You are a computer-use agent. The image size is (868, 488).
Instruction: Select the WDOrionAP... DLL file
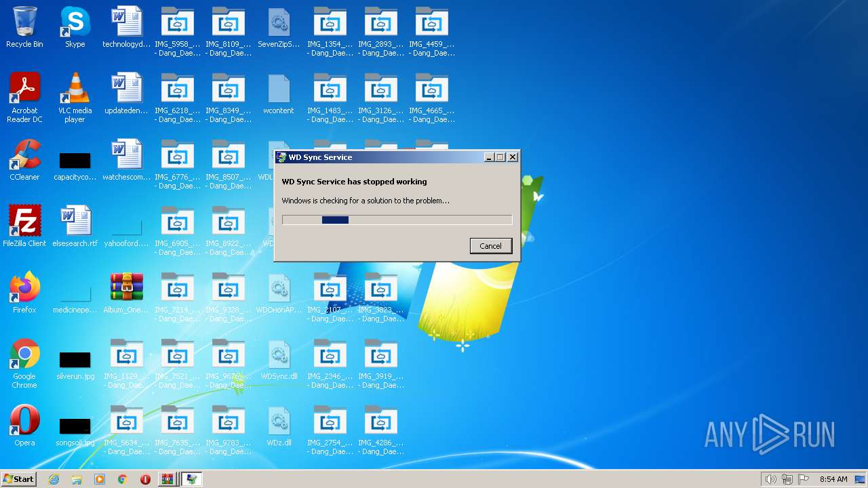[x=279, y=293]
